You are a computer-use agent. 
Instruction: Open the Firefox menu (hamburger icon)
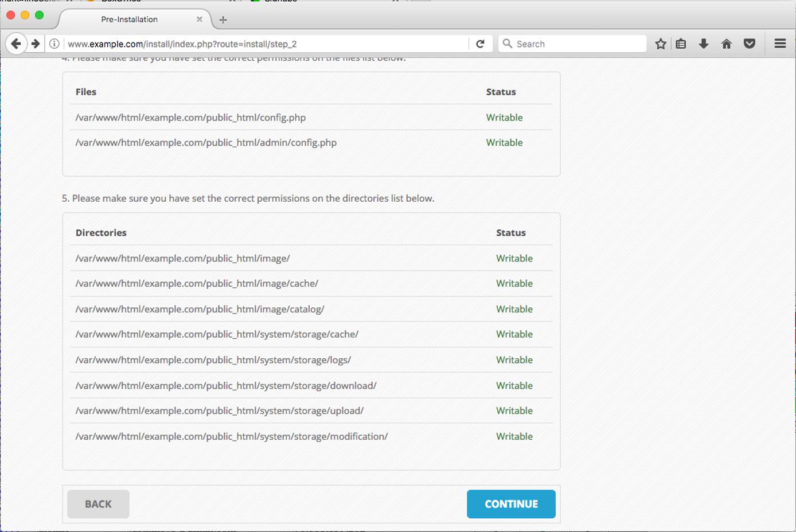pos(780,43)
